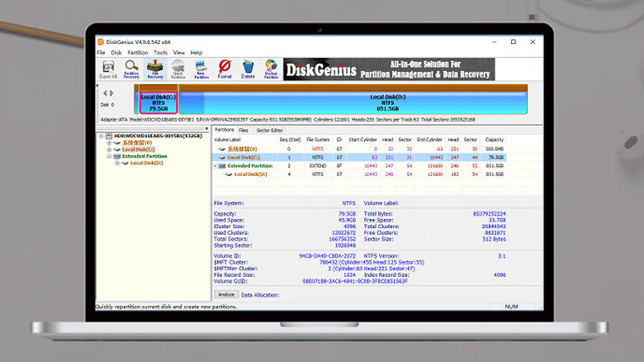The image size is (644, 362).
Task: Close the left tree pane
Action: pyautogui.click(x=206, y=129)
